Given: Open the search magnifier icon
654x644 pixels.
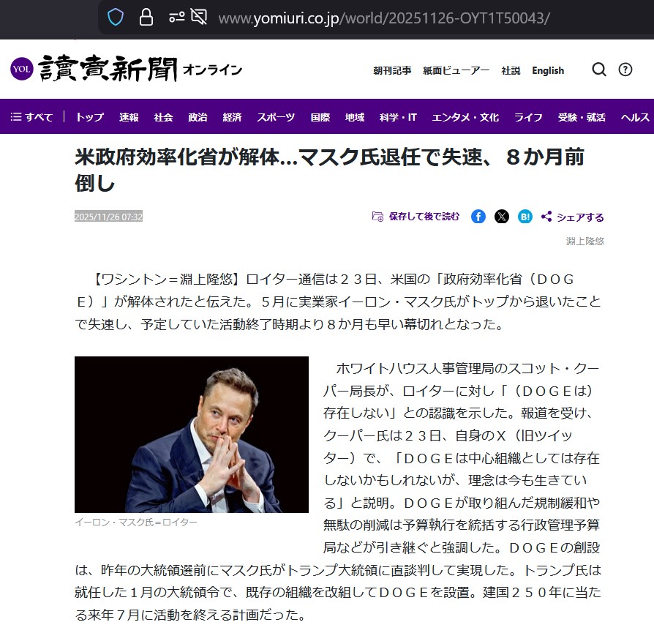Looking at the screenshot, I should click(599, 70).
